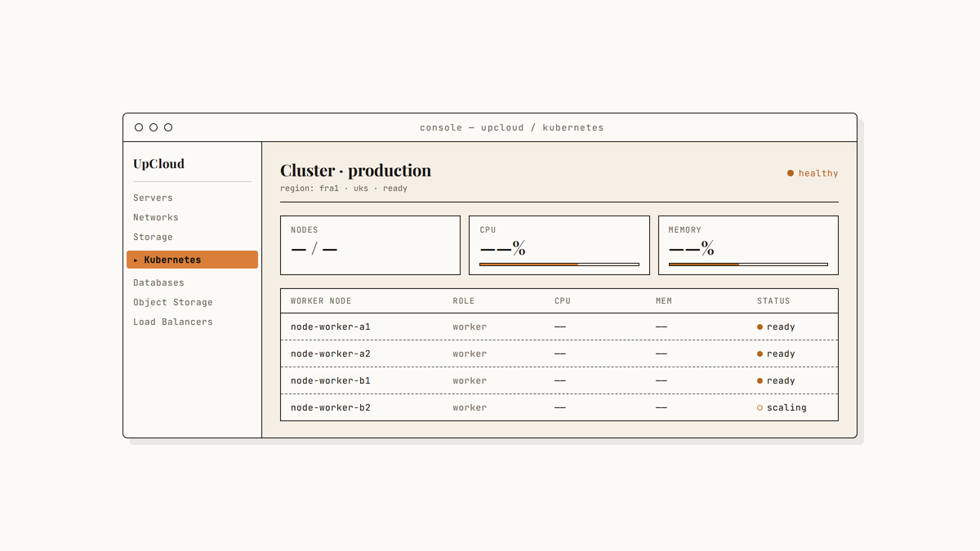Click the Memory usage progress bar
The height and width of the screenshot is (551, 980).
748,264
